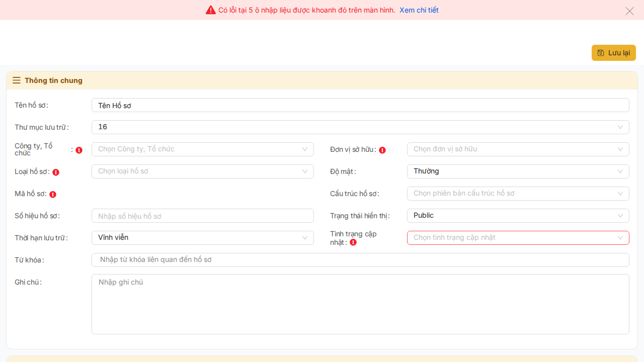Click into the 'Tên hồ sơ' text field
Image resolution: width=644 pixels, height=362 pixels.
coord(360,105)
